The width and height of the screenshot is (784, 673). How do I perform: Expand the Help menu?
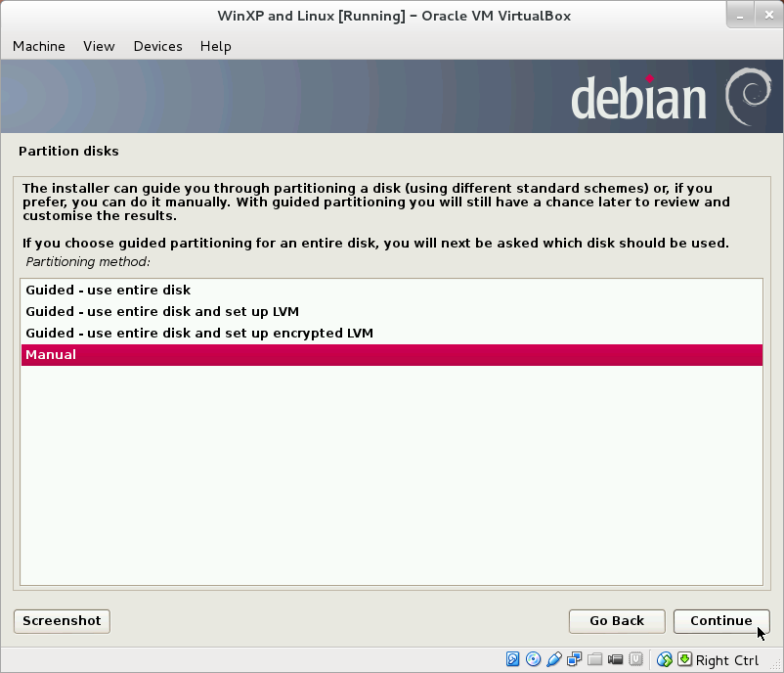coord(215,46)
